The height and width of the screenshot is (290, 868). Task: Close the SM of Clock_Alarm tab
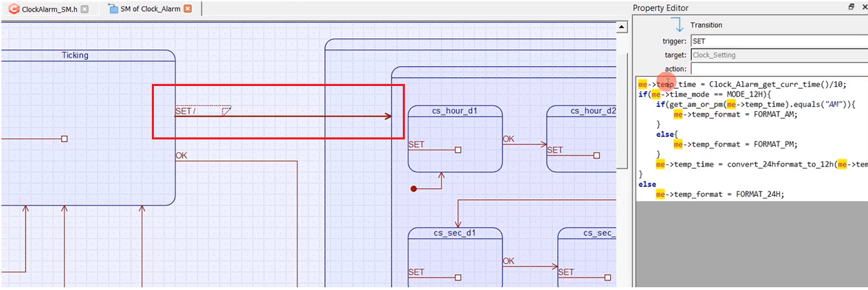click(x=187, y=9)
